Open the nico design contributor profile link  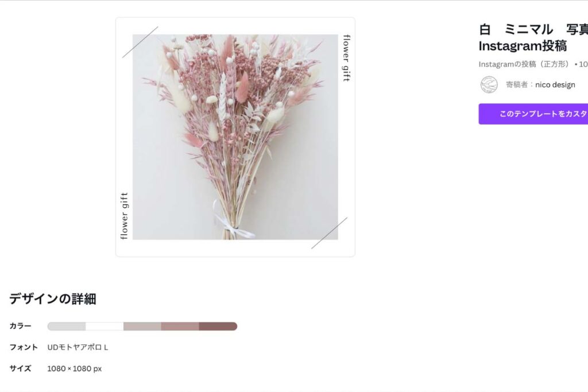[x=555, y=85]
